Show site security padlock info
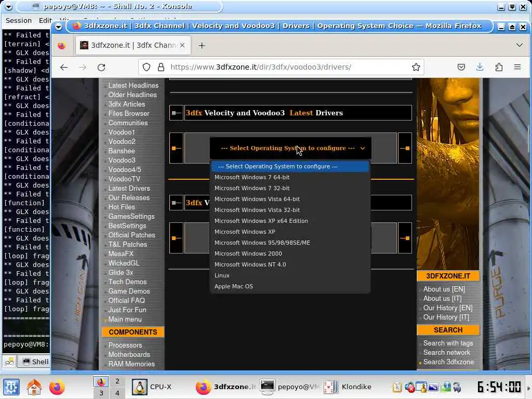 [x=161, y=67]
